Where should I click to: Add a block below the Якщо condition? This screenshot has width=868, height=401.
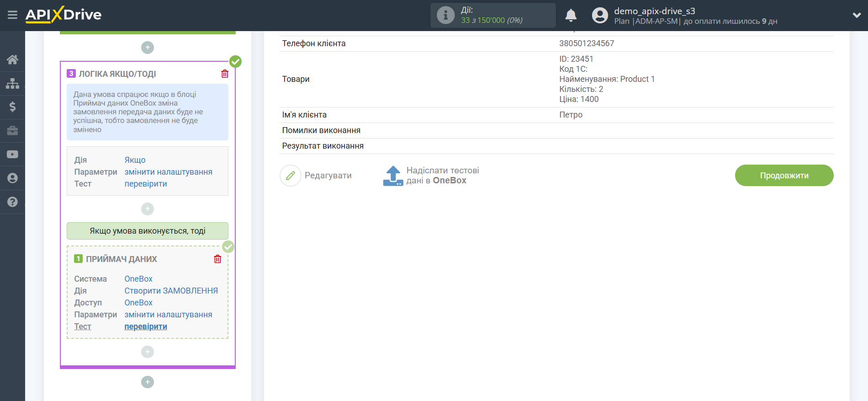click(148, 209)
